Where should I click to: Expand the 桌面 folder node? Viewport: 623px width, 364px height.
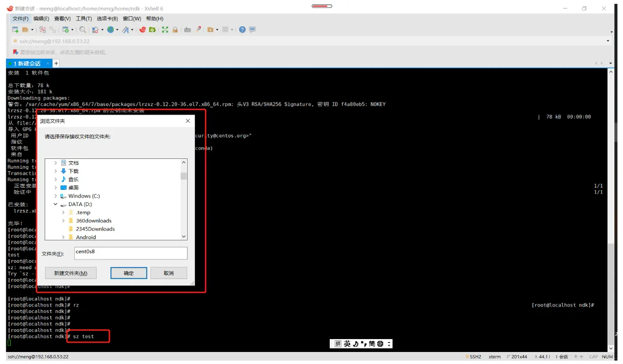pyautogui.click(x=55, y=188)
